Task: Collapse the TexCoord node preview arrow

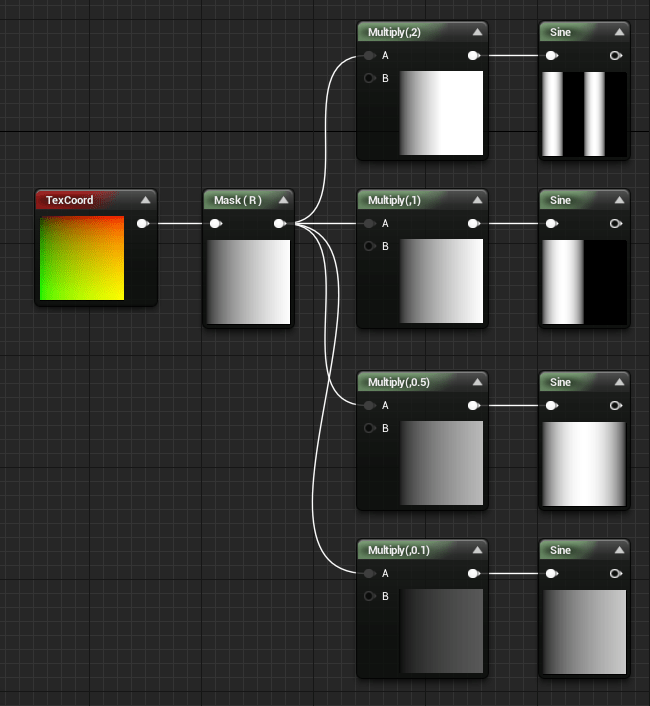Action: coord(145,200)
